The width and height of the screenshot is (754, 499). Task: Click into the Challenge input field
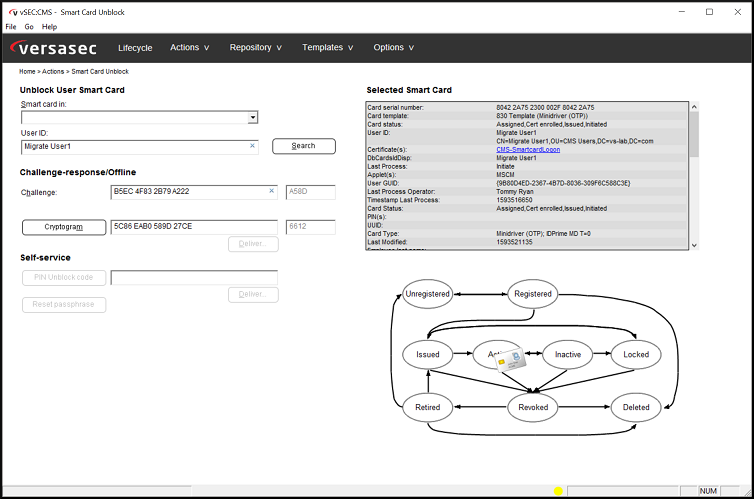[188, 191]
